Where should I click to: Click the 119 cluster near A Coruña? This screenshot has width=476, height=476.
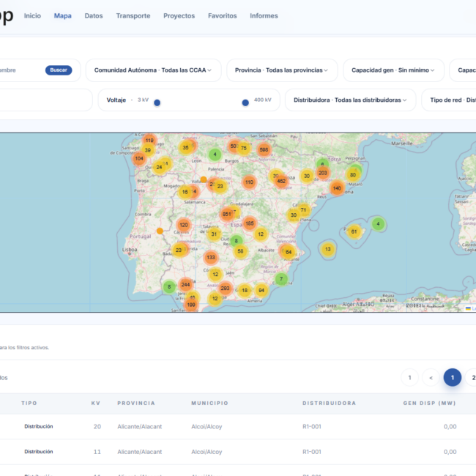(149, 141)
